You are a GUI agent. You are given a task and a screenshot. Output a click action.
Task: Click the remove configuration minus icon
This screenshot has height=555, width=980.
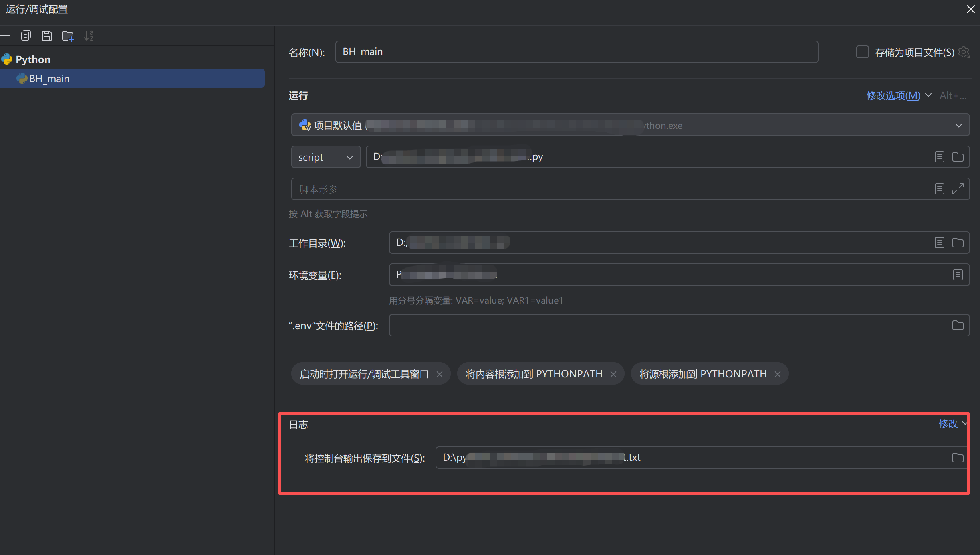pos(5,36)
